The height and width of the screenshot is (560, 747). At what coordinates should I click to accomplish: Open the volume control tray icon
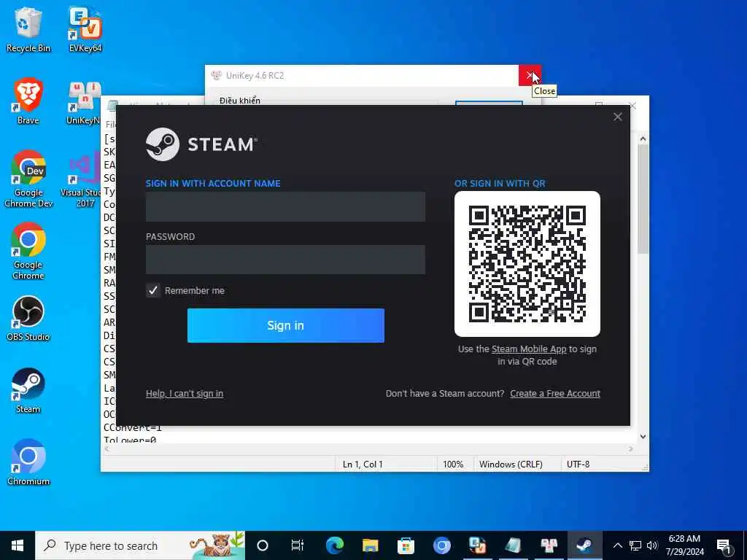tap(652, 545)
